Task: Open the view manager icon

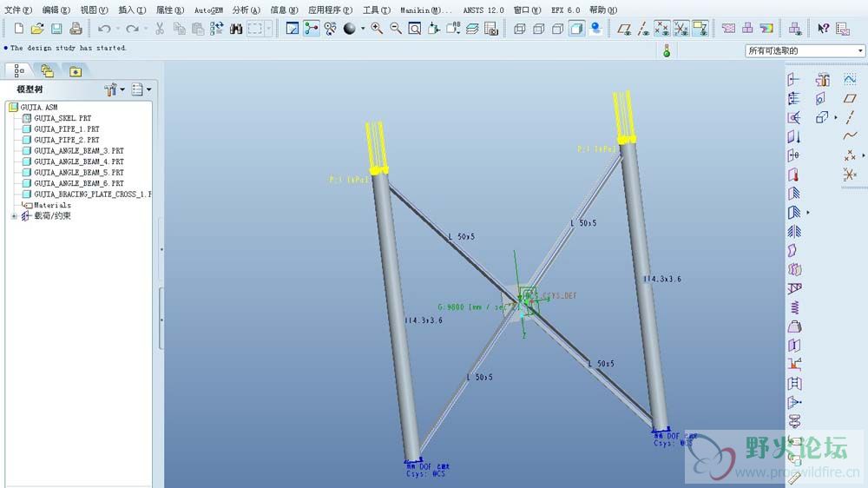Action: [491, 29]
